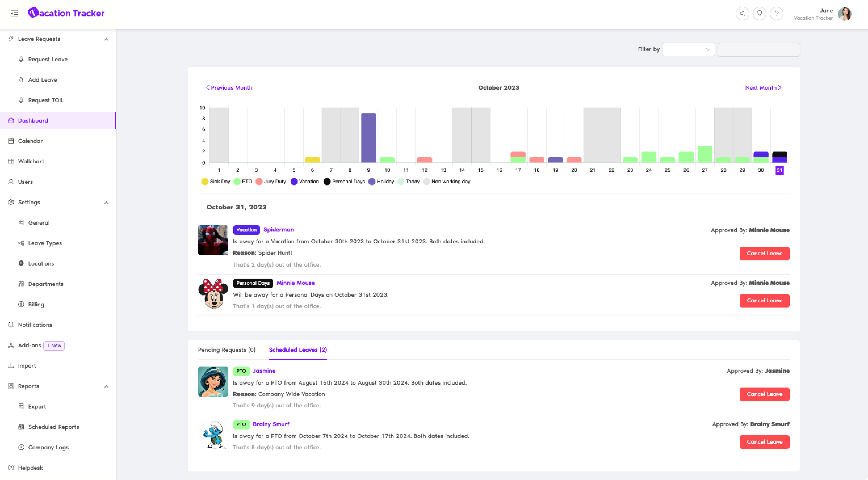868x480 pixels.
Task: Toggle Personal Days legend swatch
Action: (x=327, y=182)
